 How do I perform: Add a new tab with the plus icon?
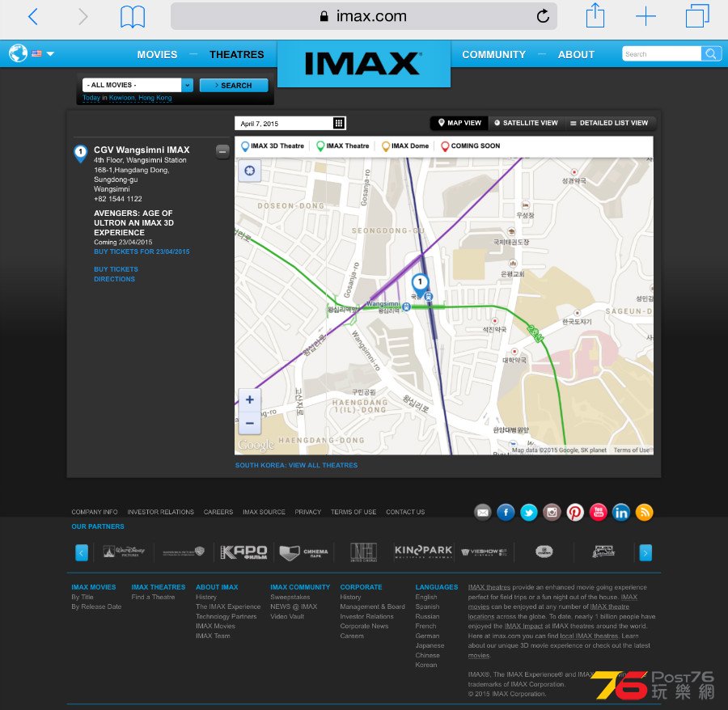point(645,17)
